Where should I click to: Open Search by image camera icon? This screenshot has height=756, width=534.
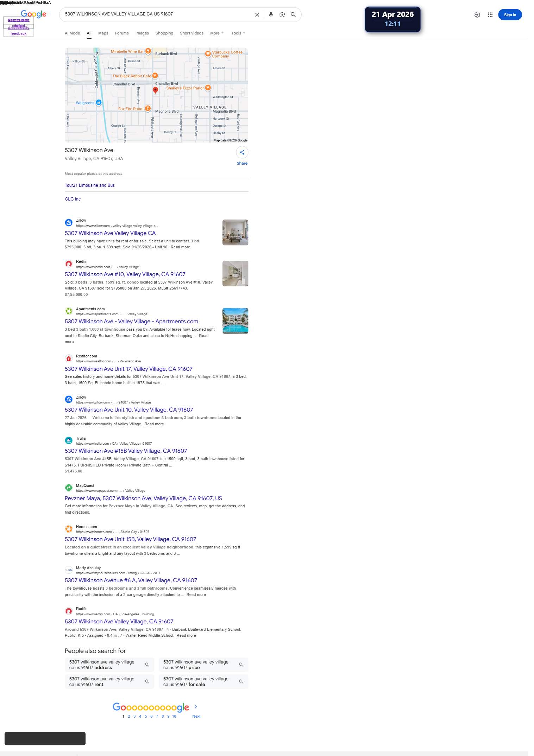point(282,15)
